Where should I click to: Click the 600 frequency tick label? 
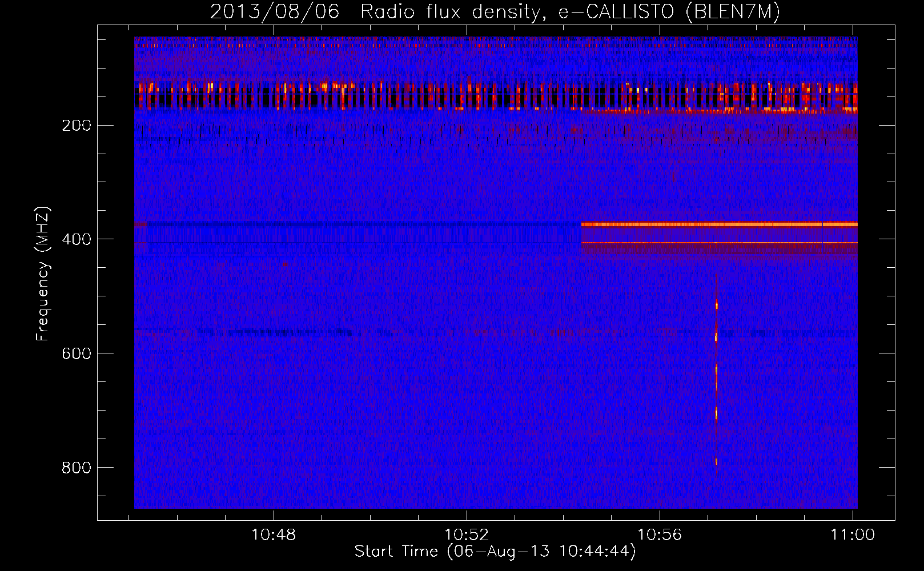(76, 354)
